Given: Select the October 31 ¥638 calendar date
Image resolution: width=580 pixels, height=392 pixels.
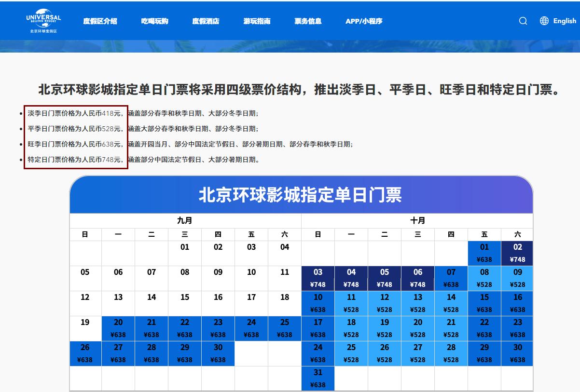Looking at the screenshot, I should [318, 378].
